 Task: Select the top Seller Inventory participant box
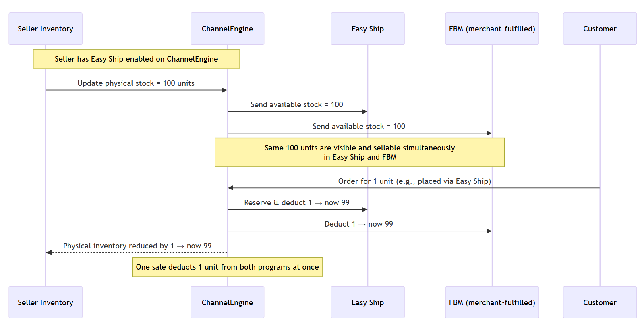[x=46, y=29]
